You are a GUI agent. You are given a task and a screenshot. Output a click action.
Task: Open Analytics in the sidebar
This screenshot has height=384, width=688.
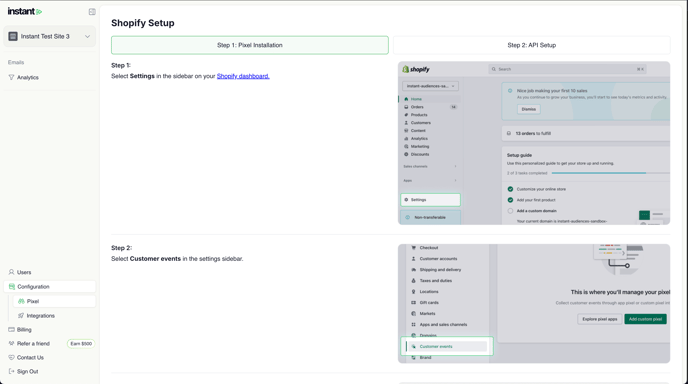point(28,77)
